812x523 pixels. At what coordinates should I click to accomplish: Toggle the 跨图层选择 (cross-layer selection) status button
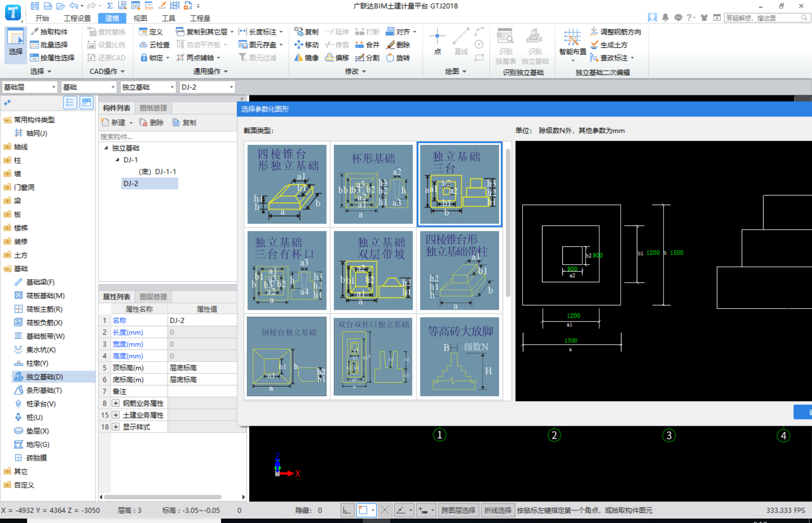[458, 510]
